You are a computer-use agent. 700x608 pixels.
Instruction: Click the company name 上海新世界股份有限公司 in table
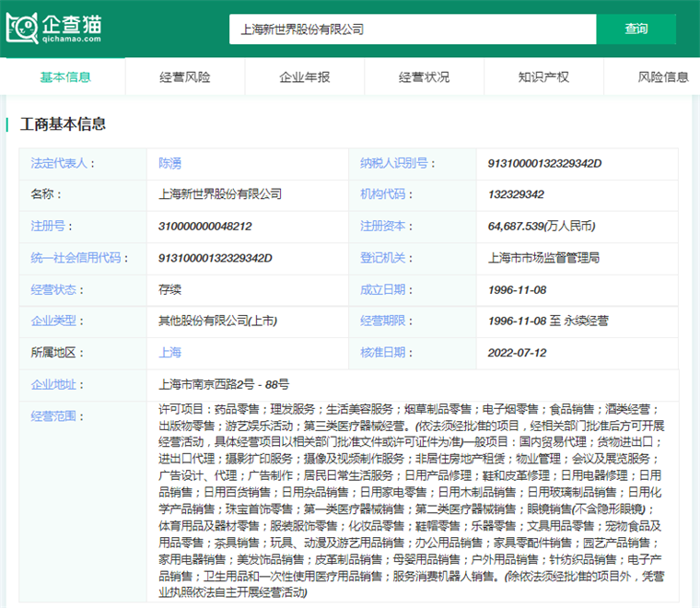pos(220,194)
